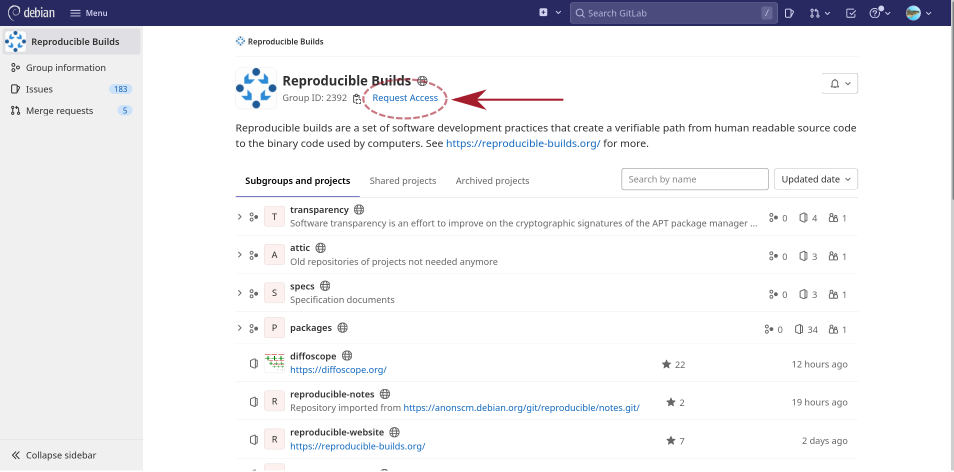This screenshot has width=954, height=472.
Task: Click the Request Access link
Action: 405,98
